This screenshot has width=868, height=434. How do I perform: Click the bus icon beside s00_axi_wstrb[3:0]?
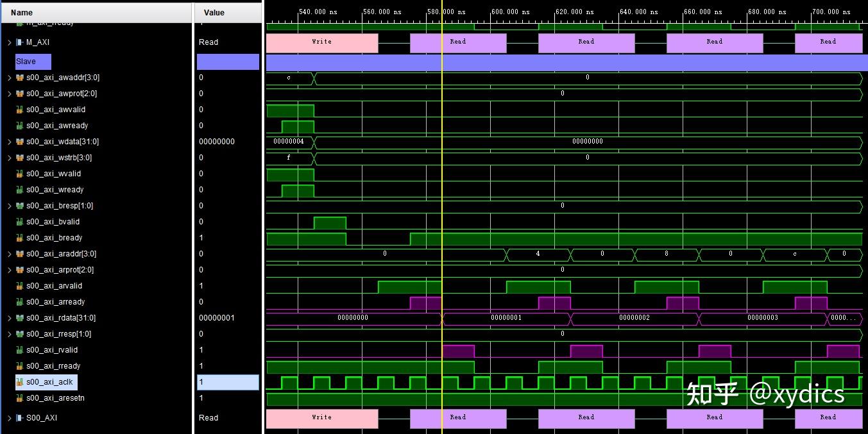21,158
